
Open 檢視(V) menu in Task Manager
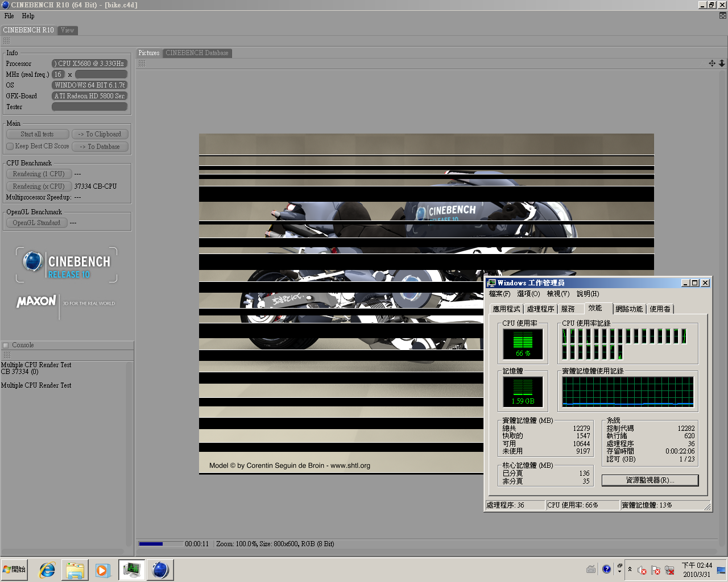(558, 294)
